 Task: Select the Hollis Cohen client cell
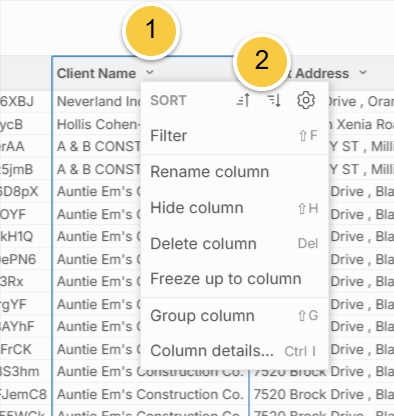tap(97, 124)
